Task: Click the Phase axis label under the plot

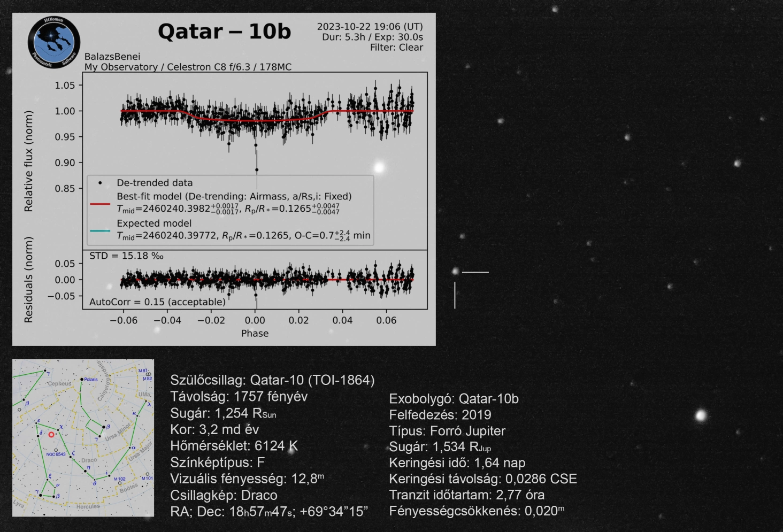Action: coord(255,334)
